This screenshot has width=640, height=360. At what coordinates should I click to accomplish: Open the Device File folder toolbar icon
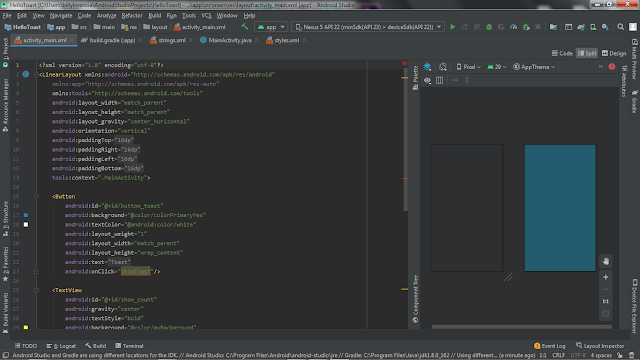tap(553, 27)
